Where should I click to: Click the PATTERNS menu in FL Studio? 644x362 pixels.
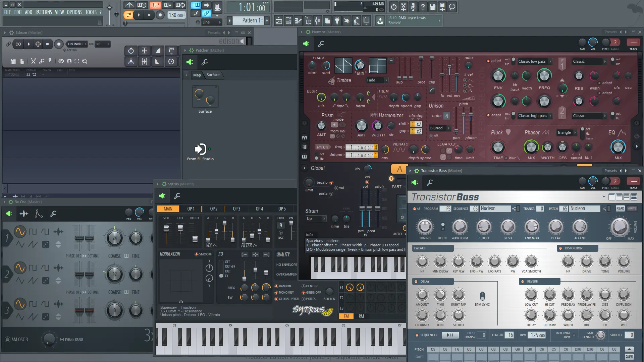(43, 12)
